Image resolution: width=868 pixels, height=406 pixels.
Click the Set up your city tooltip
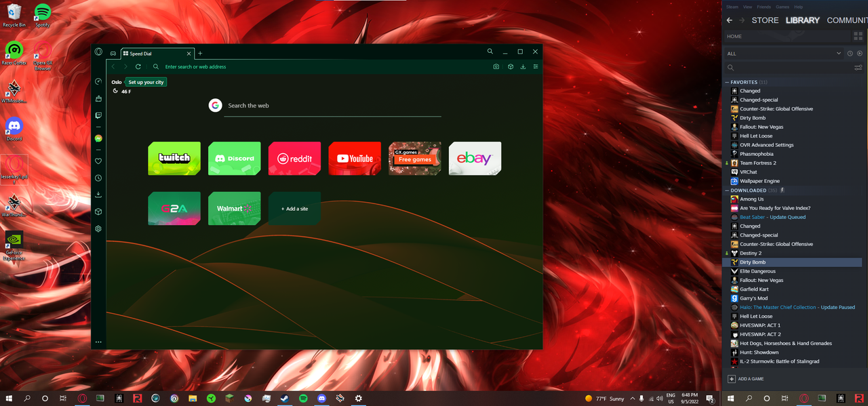pos(146,82)
